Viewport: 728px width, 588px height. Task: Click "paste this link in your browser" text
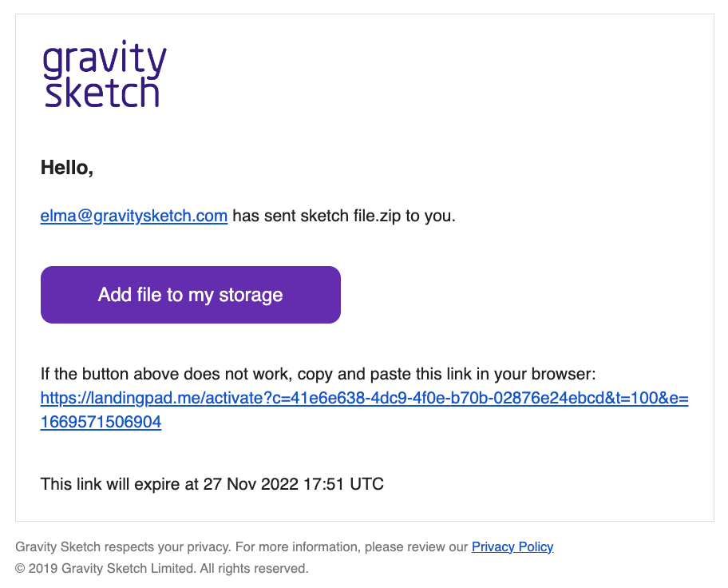pos(482,374)
